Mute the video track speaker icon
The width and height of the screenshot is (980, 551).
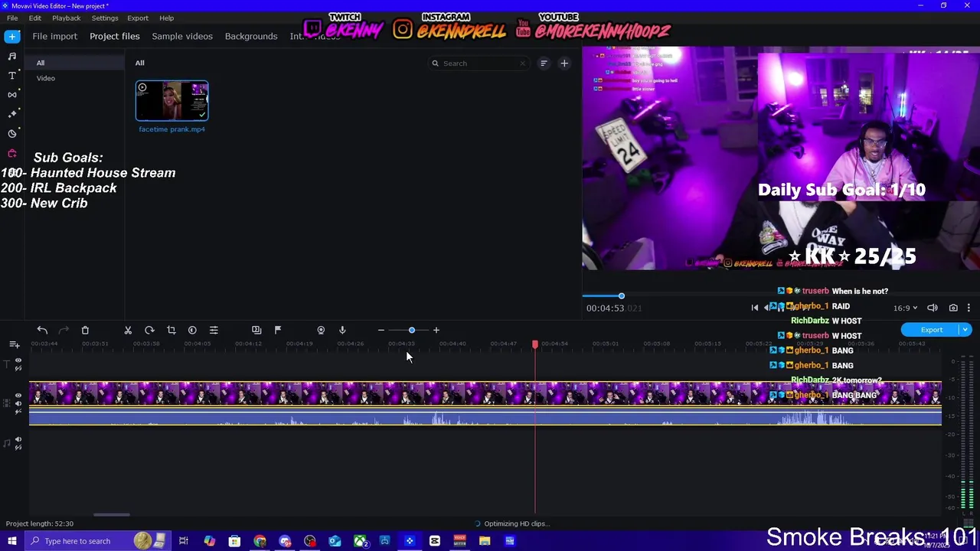18,403
